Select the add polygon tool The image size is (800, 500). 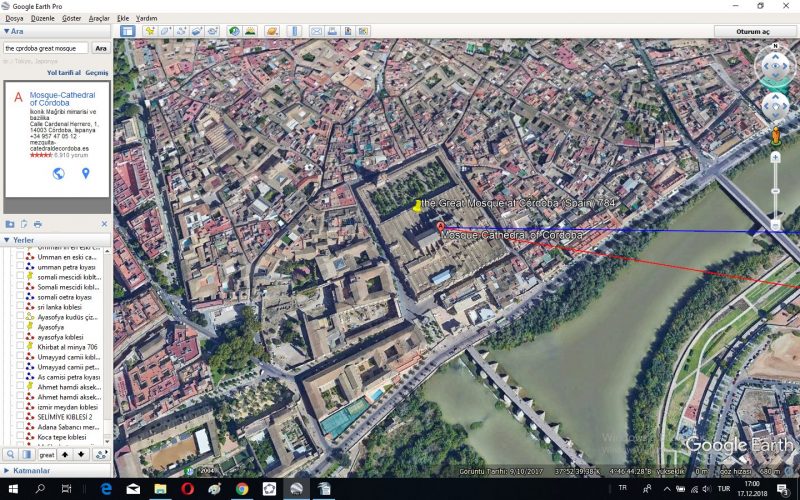pyautogui.click(x=165, y=31)
